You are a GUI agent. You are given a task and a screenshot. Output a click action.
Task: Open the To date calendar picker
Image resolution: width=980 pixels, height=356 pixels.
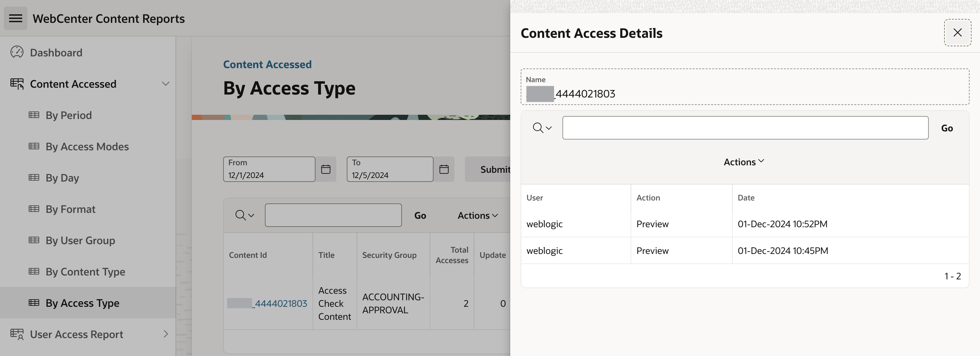(444, 169)
